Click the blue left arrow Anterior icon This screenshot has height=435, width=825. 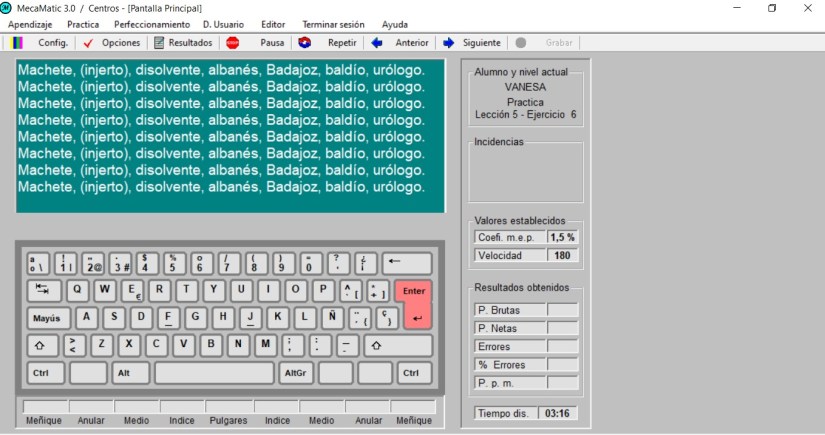[377, 43]
